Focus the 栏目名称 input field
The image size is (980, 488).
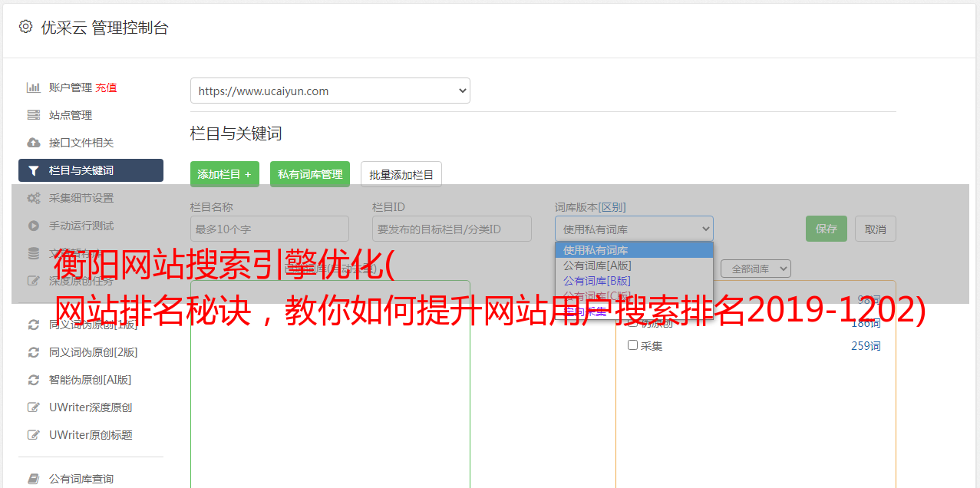tap(269, 229)
